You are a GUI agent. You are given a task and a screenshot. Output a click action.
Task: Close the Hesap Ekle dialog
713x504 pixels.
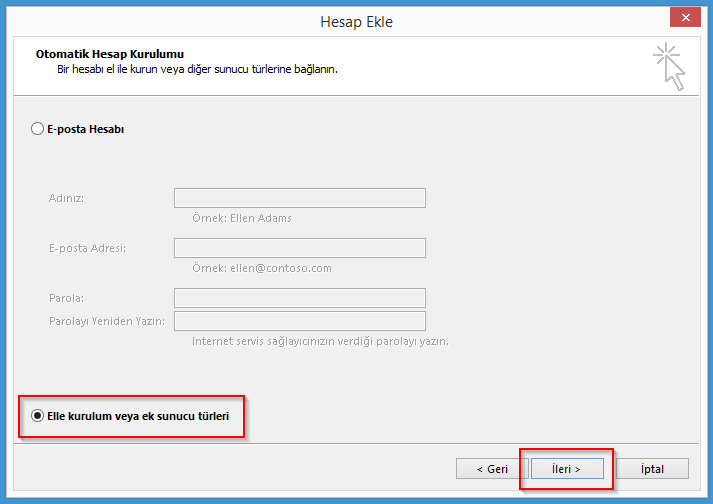(685, 20)
